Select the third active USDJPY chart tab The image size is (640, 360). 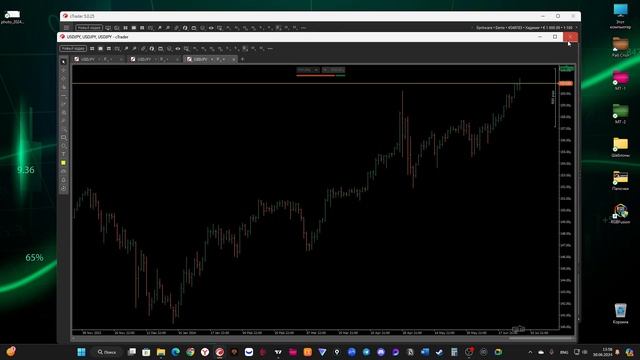pos(210,59)
